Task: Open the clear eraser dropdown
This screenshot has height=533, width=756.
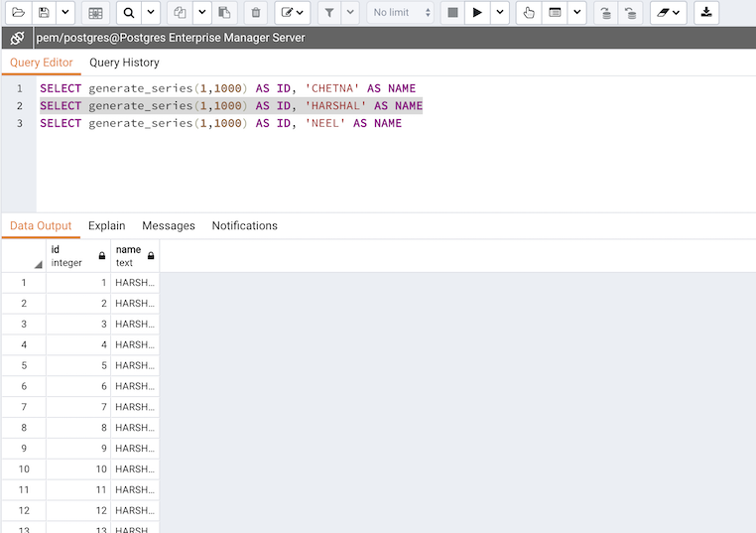Action: 669,13
